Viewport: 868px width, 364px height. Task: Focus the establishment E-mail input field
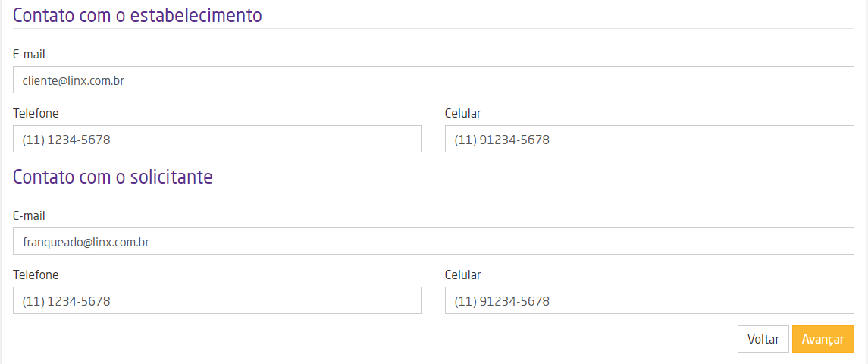(433, 80)
